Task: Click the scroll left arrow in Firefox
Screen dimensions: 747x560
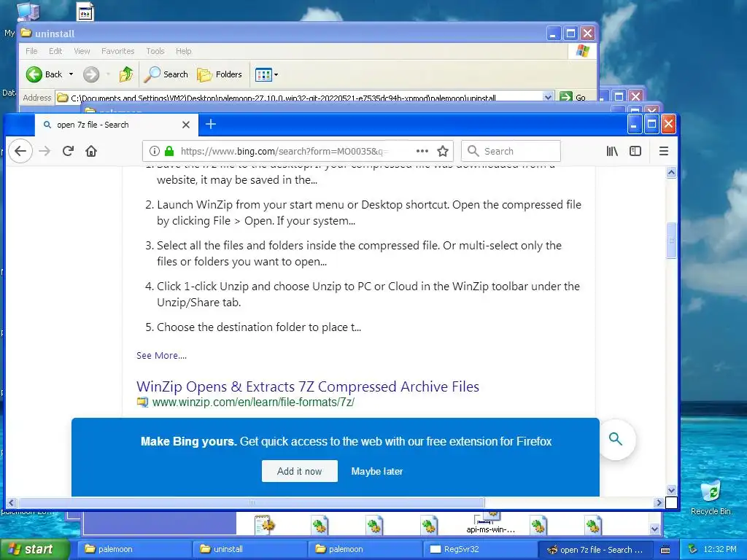Action: click(x=12, y=502)
